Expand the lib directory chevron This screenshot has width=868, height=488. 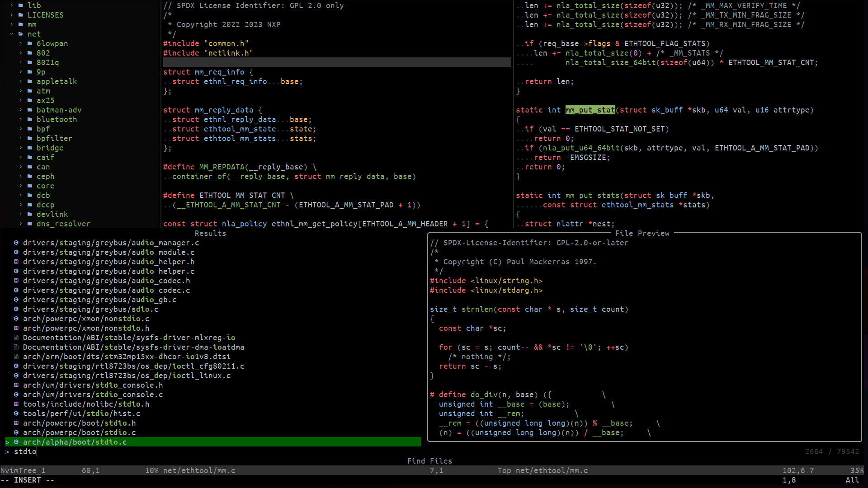(12, 5)
